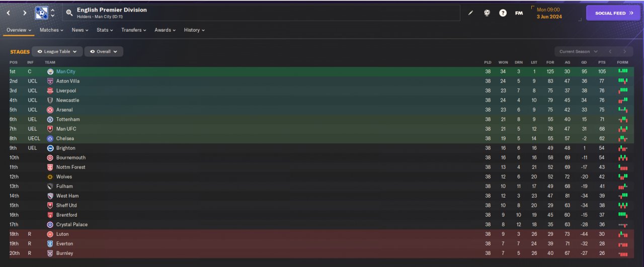This screenshot has width=644, height=267.
Task: Click the next season arrow
Action: [624, 51]
